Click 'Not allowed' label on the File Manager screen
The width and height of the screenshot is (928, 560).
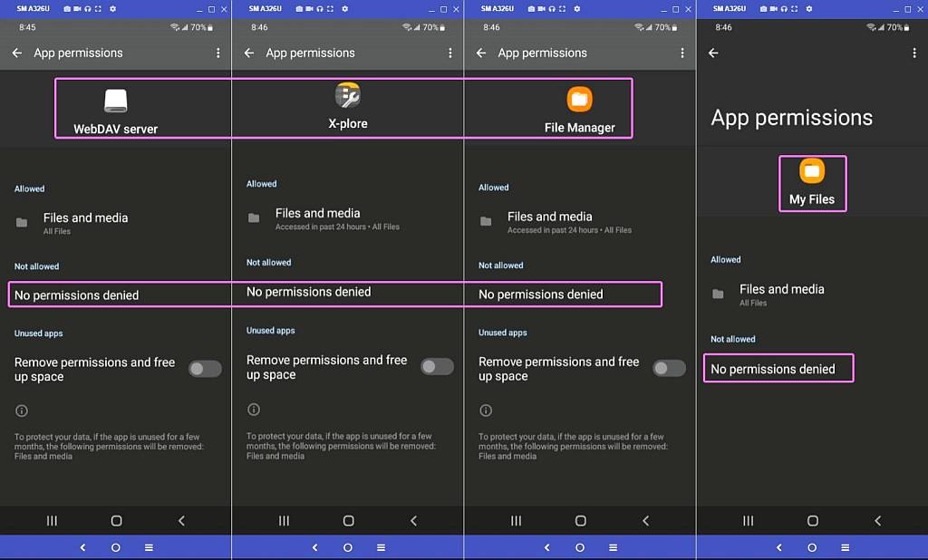pos(500,266)
